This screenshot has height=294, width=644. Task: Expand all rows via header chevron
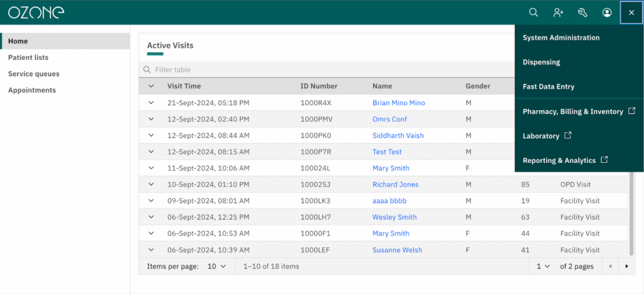pos(151,86)
